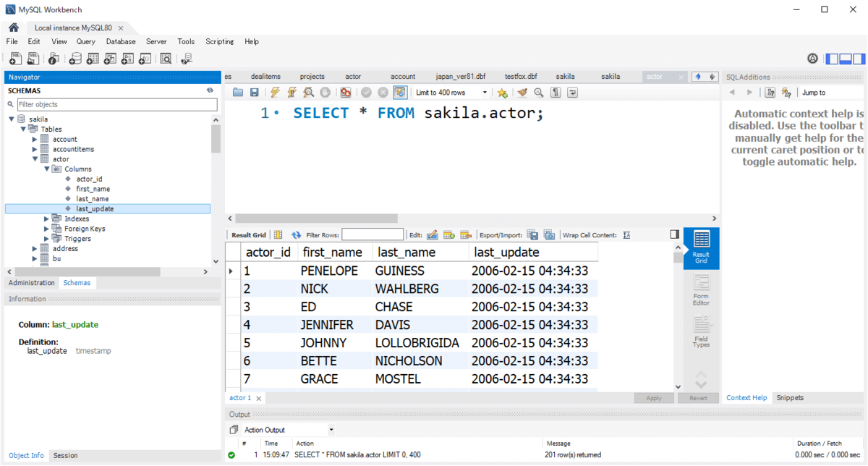The height and width of the screenshot is (466, 868).
Task: Toggle the autocommit mode button
Action: tap(400, 93)
